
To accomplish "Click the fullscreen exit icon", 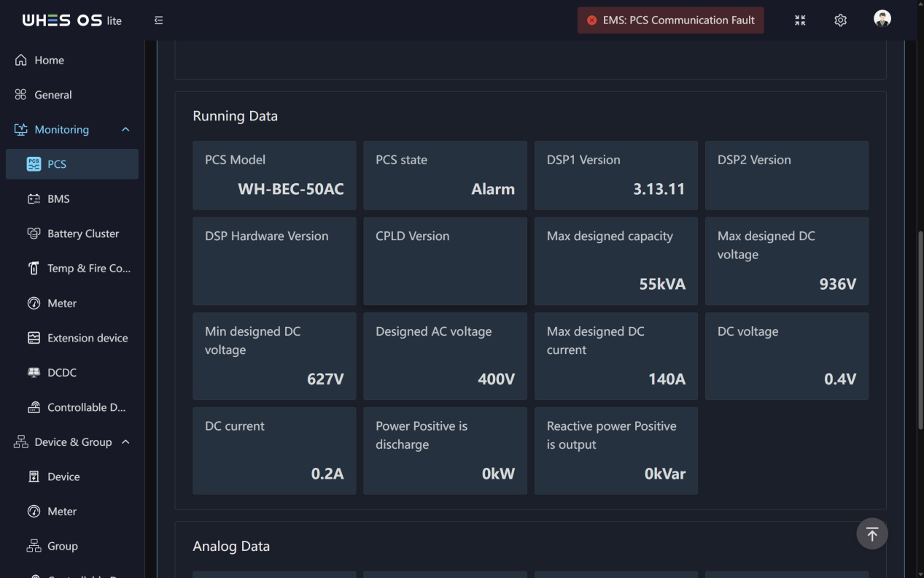I will [800, 20].
